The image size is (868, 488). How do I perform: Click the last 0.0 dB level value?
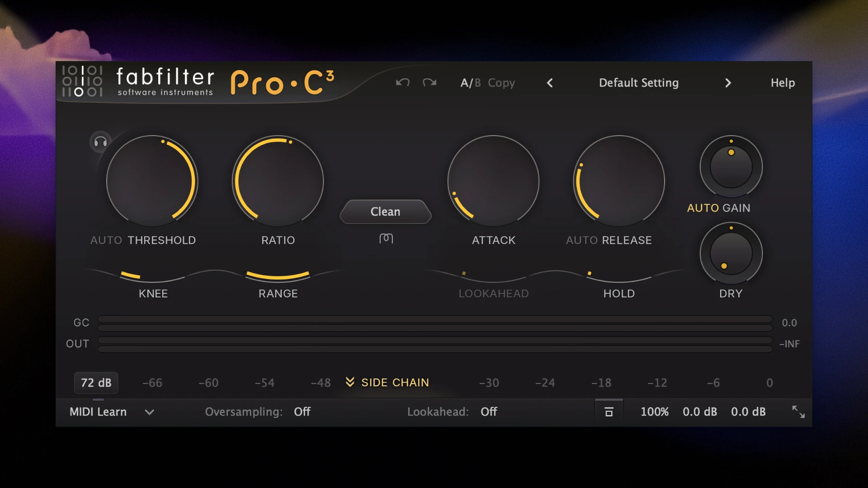pyautogui.click(x=748, y=412)
